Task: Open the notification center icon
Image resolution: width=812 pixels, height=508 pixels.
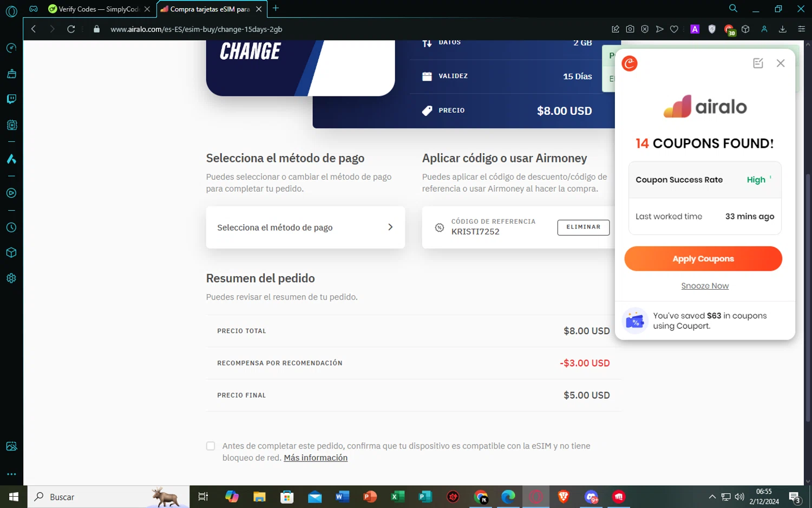Action: point(795,497)
